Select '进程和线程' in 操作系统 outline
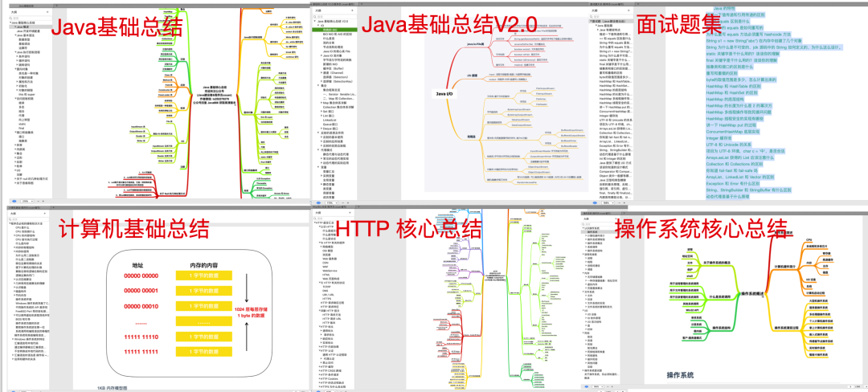868x392 pixels. click(592, 255)
